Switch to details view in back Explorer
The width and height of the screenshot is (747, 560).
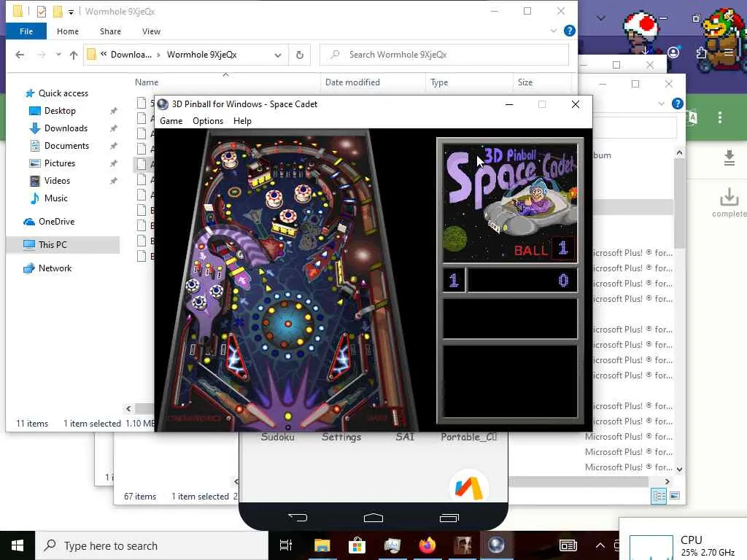click(659, 497)
